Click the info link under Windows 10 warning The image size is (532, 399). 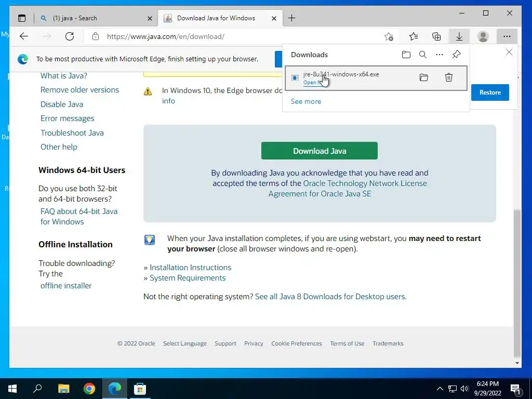(x=168, y=101)
